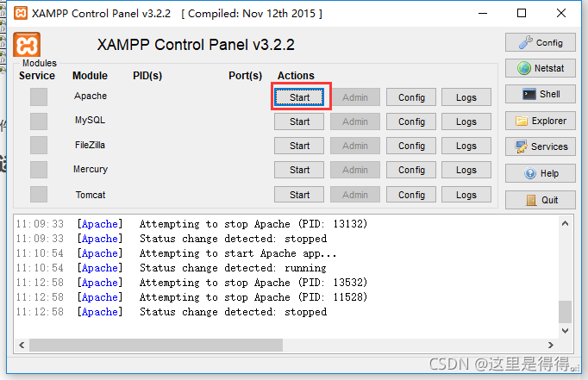
Task: Open the Apache Config button
Action: [x=411, y=97]
